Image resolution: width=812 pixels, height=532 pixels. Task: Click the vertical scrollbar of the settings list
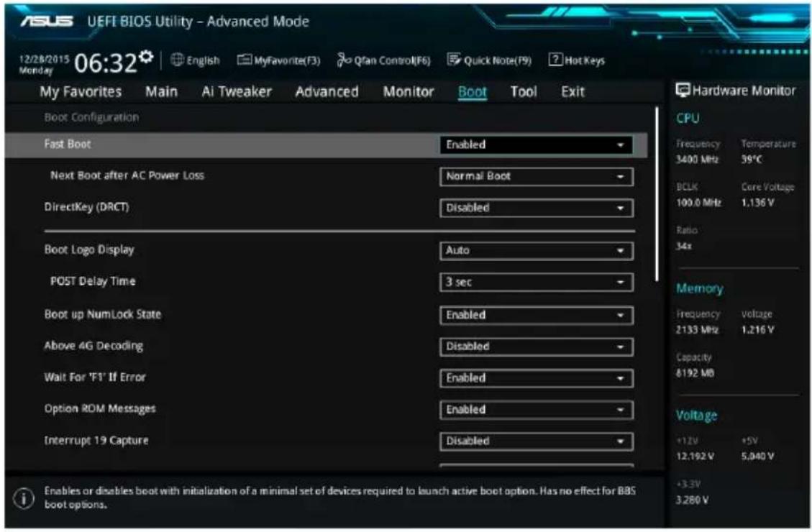pyautogui.click(x=657, y=194)
